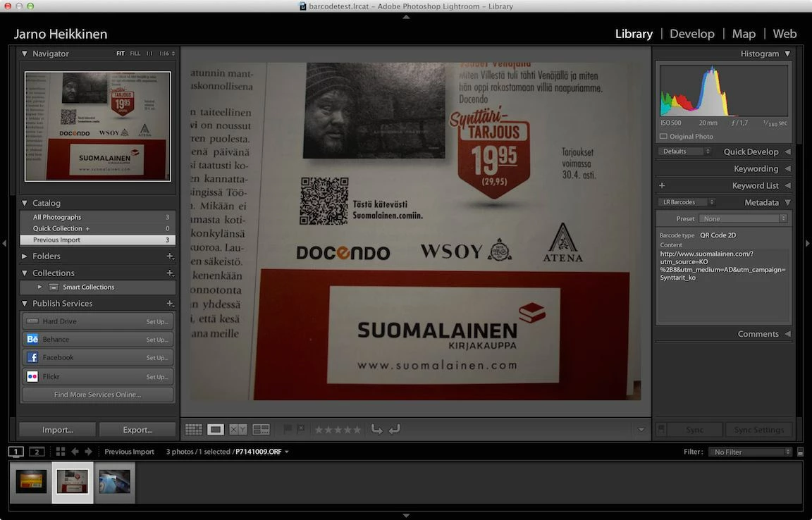Viewport: 812px width, 520px height.
Task: Click Find More Services Online
Action: coord(97,395)
